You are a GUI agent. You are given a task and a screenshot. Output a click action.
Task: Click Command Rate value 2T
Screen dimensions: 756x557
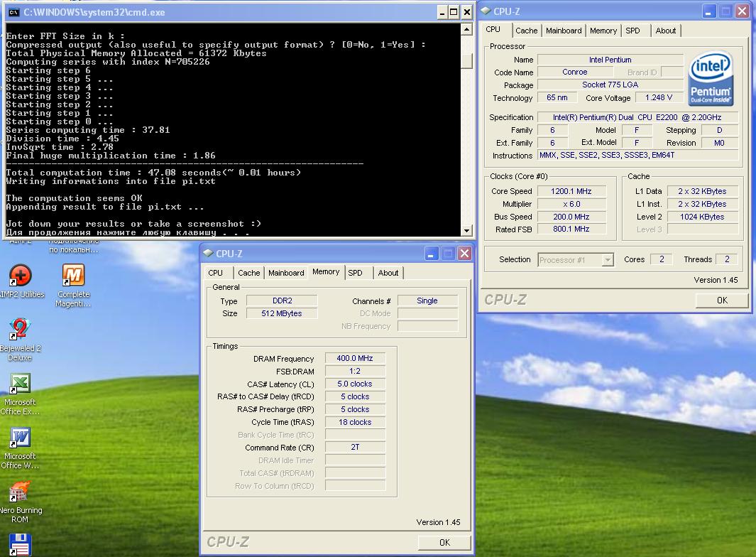[355, 447]
